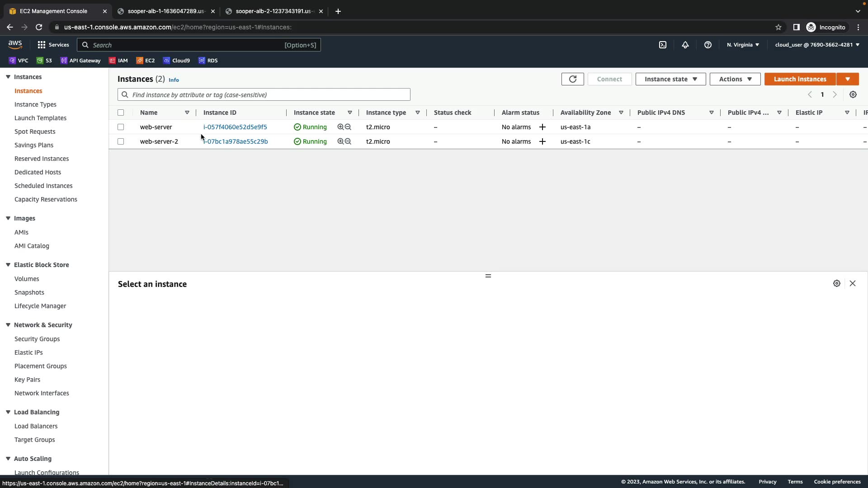The height and width of the screenshot is (488, 868).
Task: Switch to the sooper-alb-2 browser tab
Action: tap(273, 11)
